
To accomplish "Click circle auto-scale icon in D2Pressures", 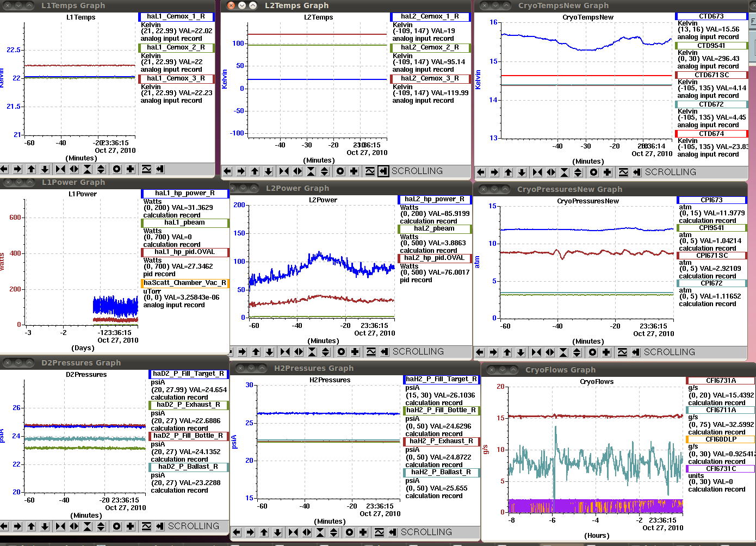I will pos(117,526).
